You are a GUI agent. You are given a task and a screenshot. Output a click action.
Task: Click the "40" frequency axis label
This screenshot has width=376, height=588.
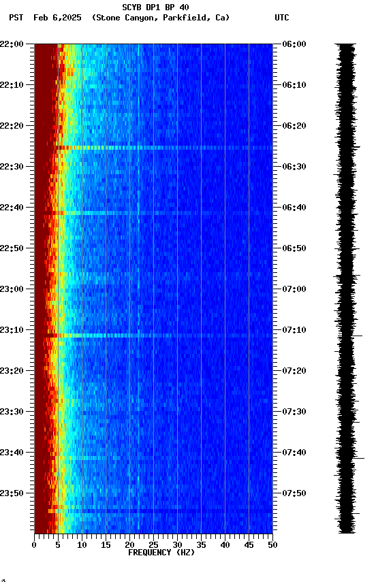(225, 546)
